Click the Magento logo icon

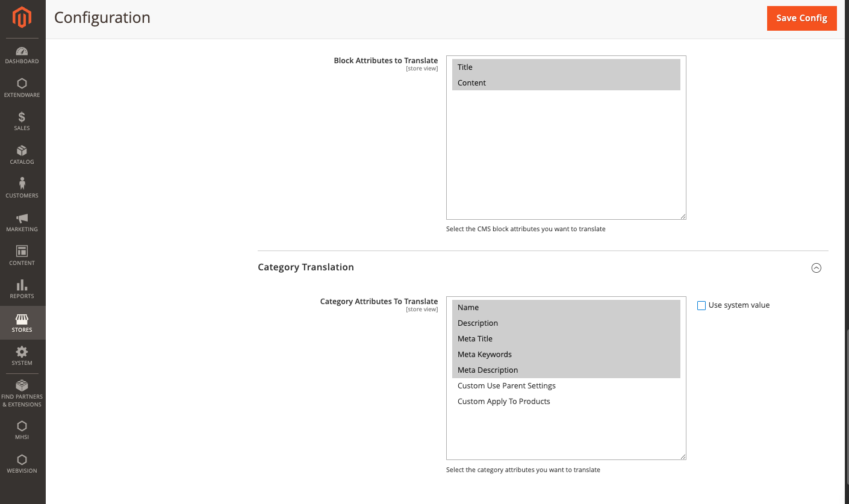22,17
